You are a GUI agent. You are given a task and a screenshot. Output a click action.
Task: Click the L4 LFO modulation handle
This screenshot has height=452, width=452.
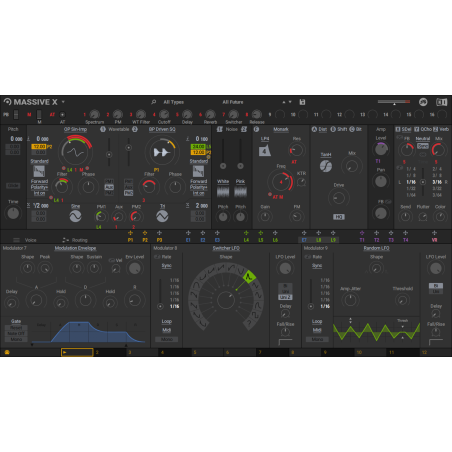[246, 233]
